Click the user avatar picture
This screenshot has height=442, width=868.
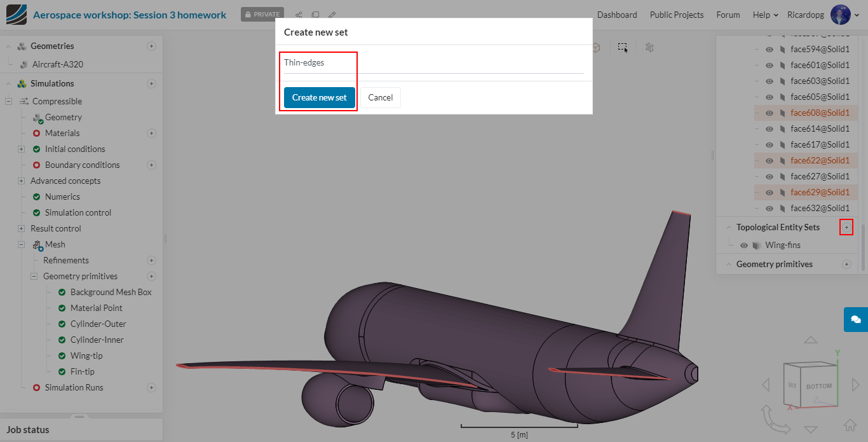[840, 15]
